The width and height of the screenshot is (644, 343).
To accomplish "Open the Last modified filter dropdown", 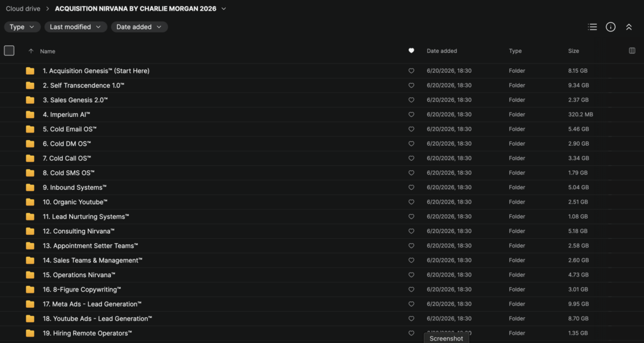I will coord(75,27).
